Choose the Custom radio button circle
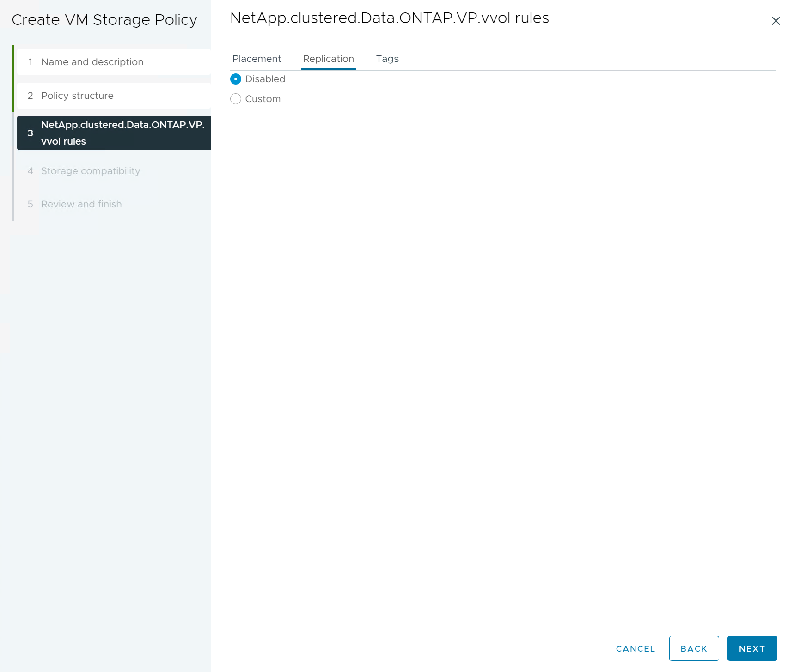This screenshot has height=672, width=788. click(236, 99)
